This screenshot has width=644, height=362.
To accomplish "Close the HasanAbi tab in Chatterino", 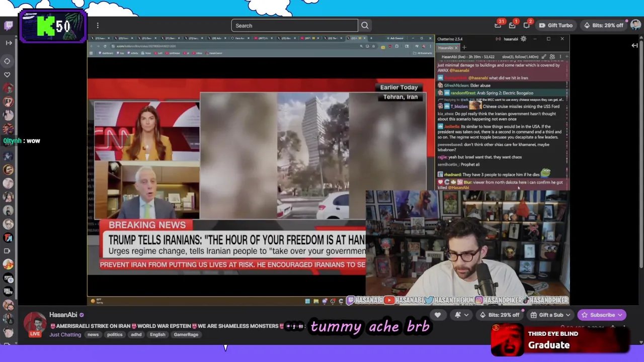I will click(x=456, y=48).
